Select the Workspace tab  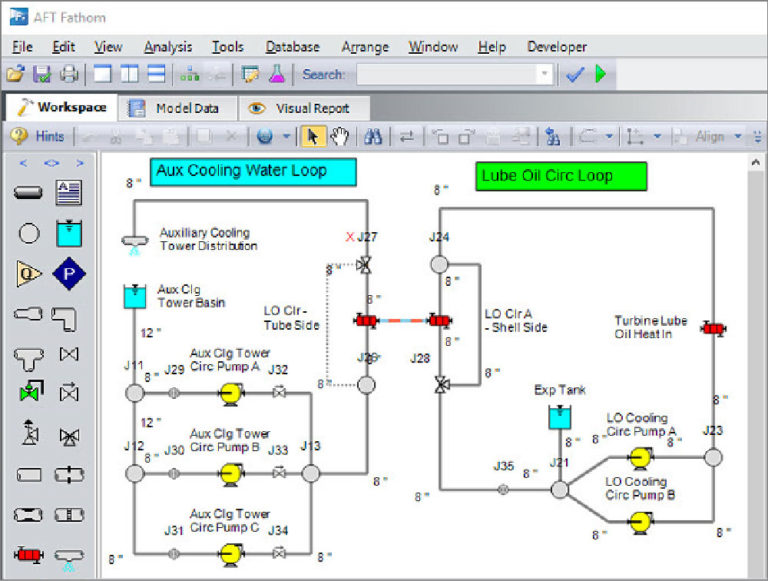(x=62, y=107)
